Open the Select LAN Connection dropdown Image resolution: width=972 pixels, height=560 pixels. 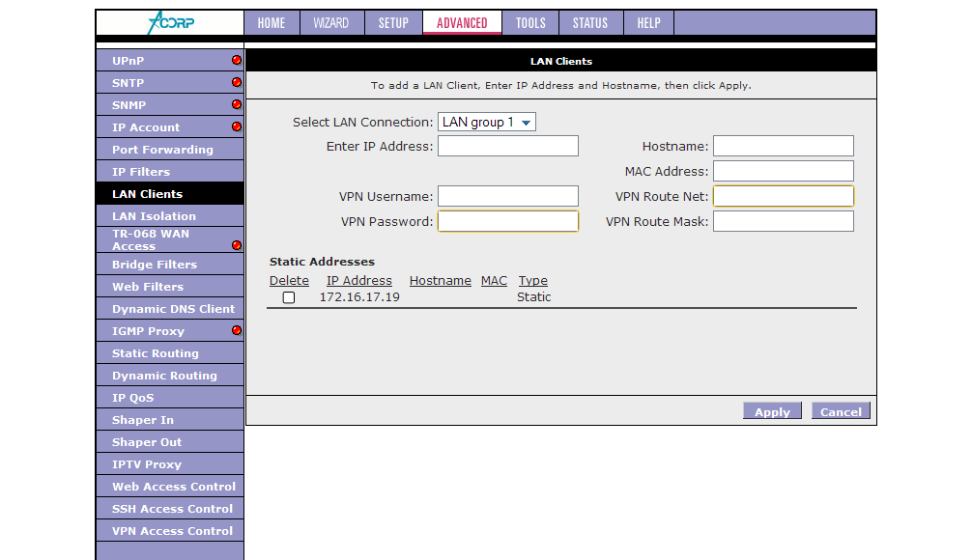(487, 123)
